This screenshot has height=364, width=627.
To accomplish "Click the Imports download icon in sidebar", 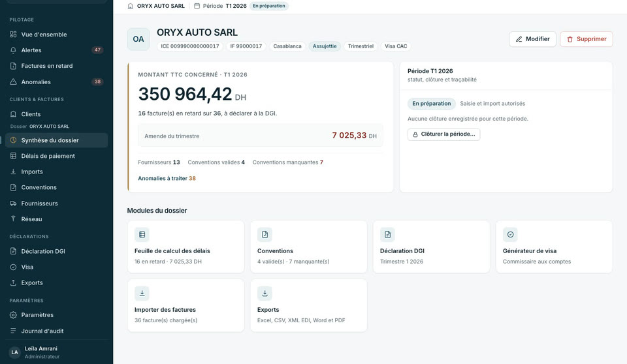I will point(13,172).
